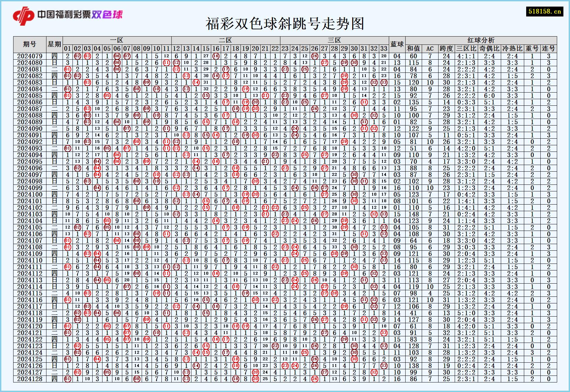Image resolution: width=570 pixels, height=392 pixels.
Task: Click the circled number 20 in row 2024128
Action: coord(255,379)
